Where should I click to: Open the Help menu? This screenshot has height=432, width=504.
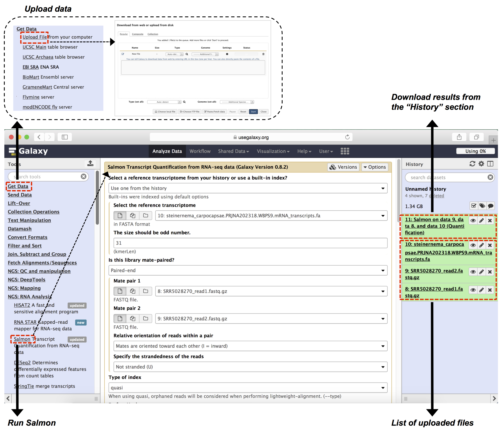304,151
